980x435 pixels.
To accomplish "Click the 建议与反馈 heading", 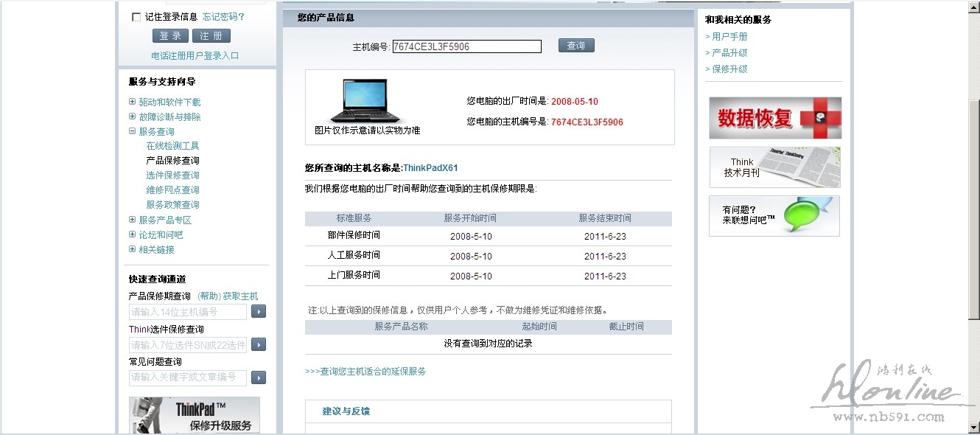I will point(346,411).
